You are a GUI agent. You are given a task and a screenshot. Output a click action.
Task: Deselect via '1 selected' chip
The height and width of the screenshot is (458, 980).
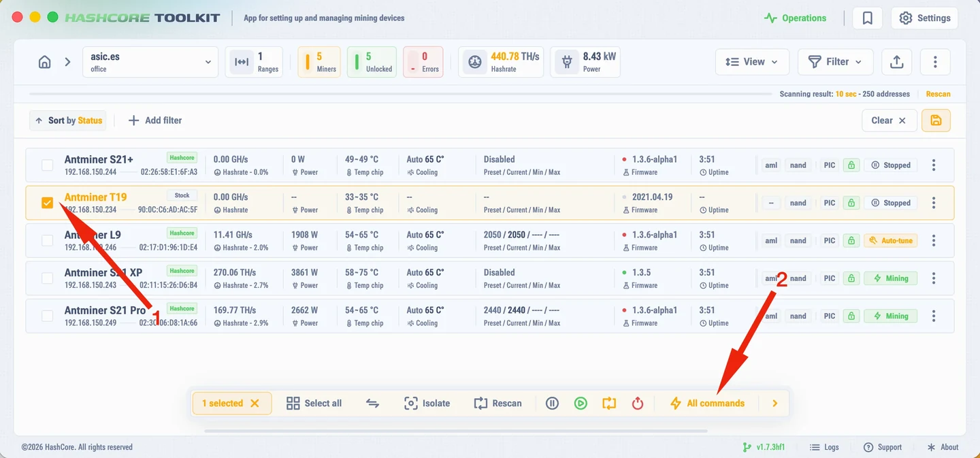pyautogui.click(x=231, y=404)
